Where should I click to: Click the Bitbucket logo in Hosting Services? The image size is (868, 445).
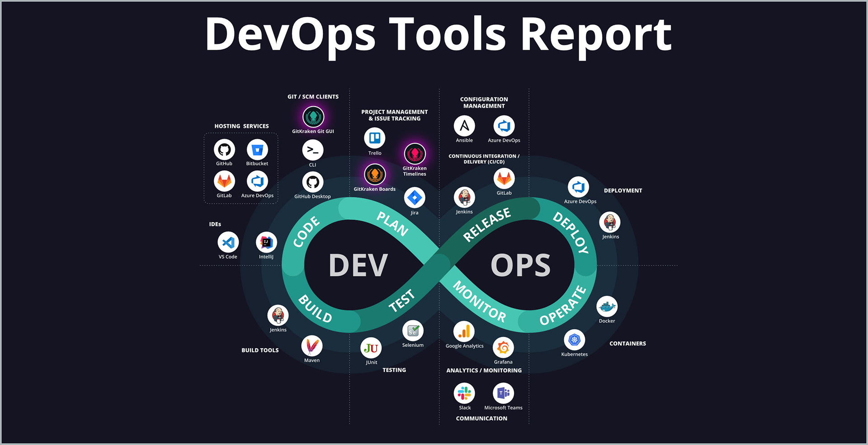tap(257, 150)
